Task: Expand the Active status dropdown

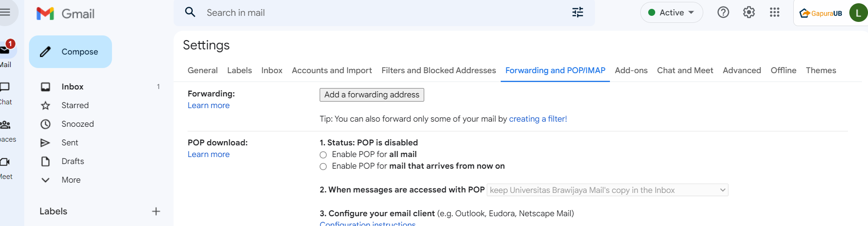Action: (x=672, y=13)
